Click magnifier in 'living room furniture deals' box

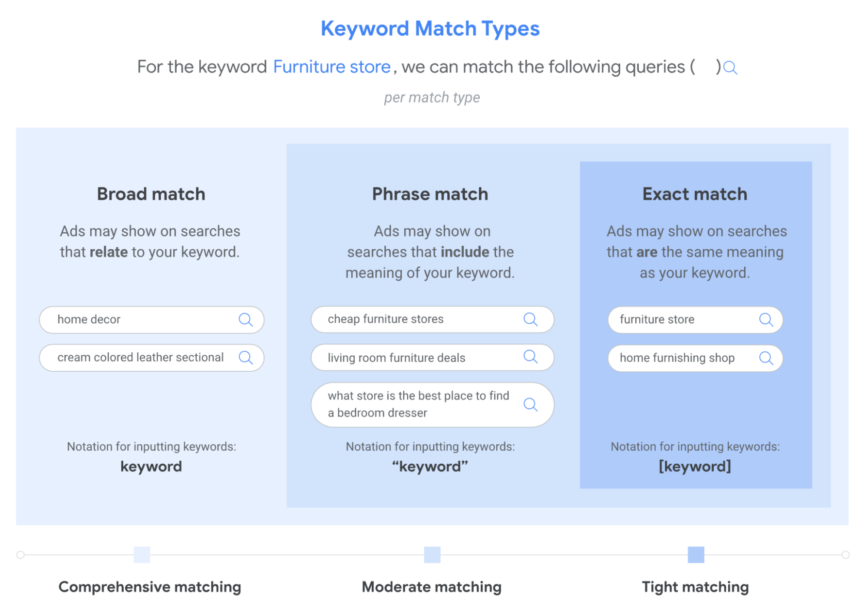(x=530, y=357)
